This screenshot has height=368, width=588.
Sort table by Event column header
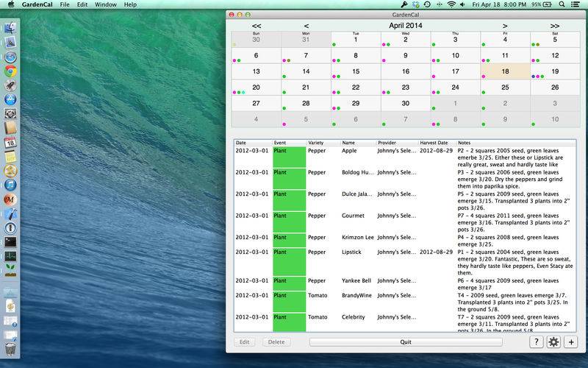click(290, 143)
